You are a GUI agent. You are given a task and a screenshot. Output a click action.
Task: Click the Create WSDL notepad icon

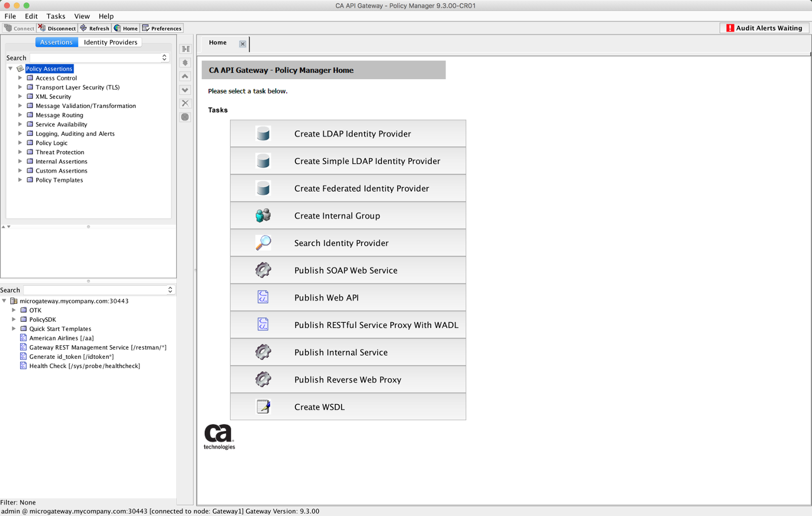pos(263,407)
